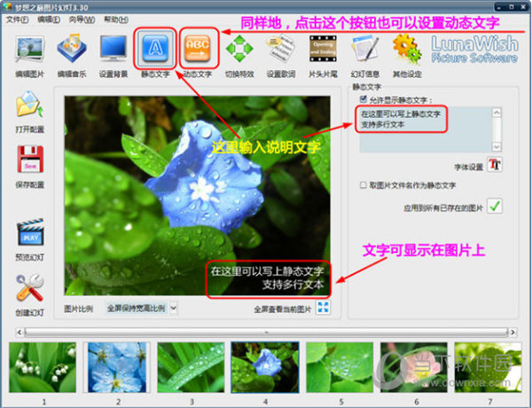Open 字体设置 font settings icon
The height and width of the screenshot is (408, 532).
[x=495, y=165]
